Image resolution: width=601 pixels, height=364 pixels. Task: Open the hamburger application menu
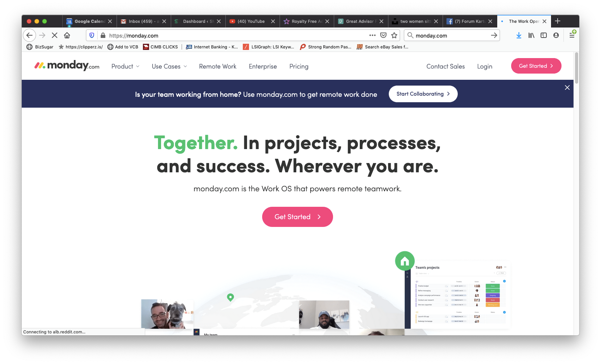pyautogui.click(x=572, y=35)
